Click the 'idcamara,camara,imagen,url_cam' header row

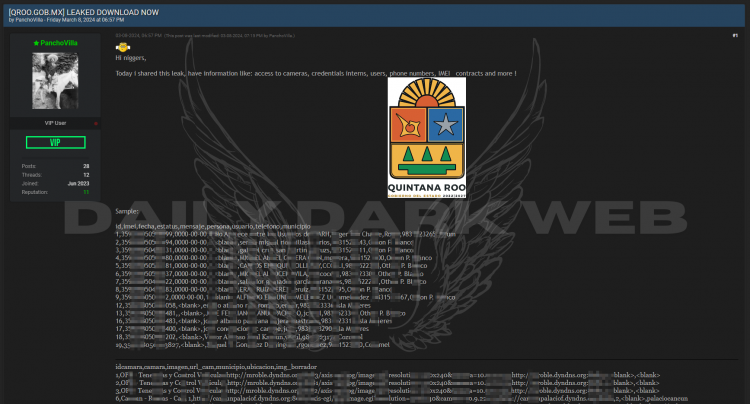[x=216, y=367]
